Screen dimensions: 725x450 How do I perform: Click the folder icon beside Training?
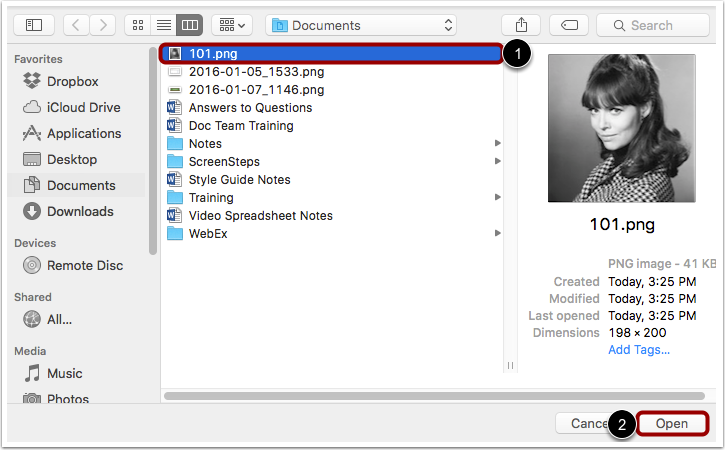point(174,197)
